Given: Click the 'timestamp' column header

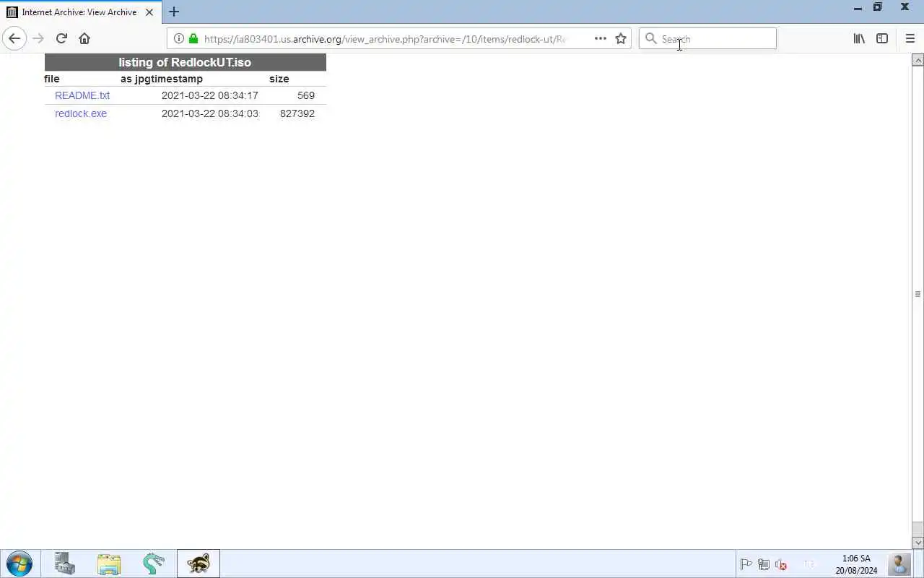Looking at the screenshot, I should point(178,79).
